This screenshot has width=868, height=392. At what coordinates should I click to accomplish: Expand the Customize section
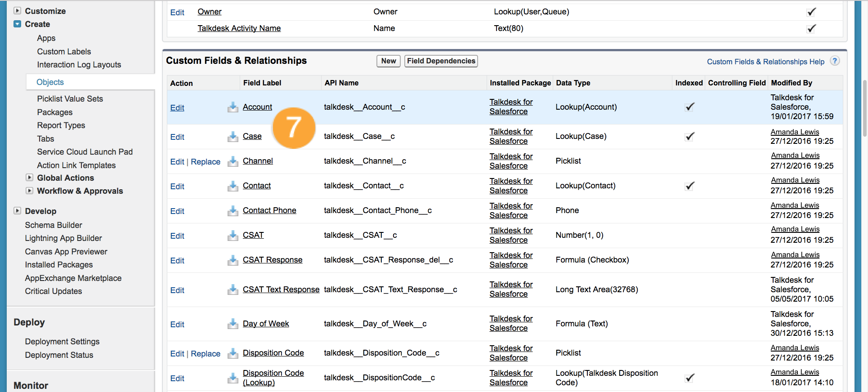click(17, 10)
